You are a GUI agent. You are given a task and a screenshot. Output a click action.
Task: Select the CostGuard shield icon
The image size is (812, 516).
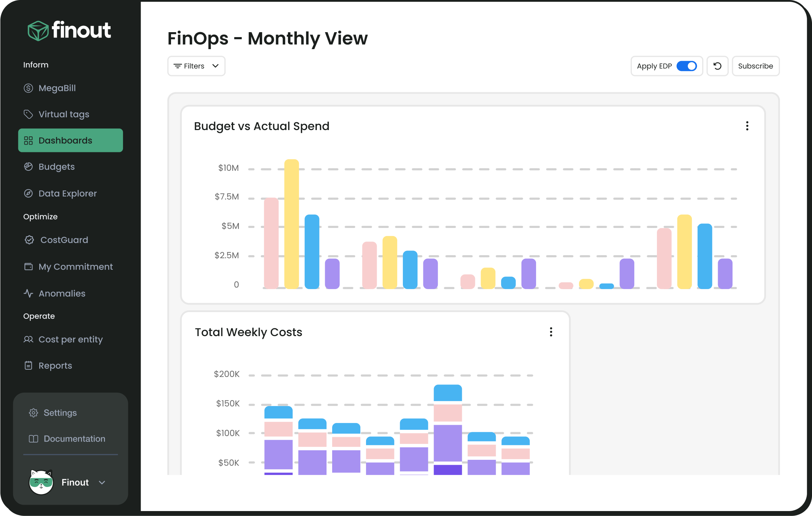[29, 240]
